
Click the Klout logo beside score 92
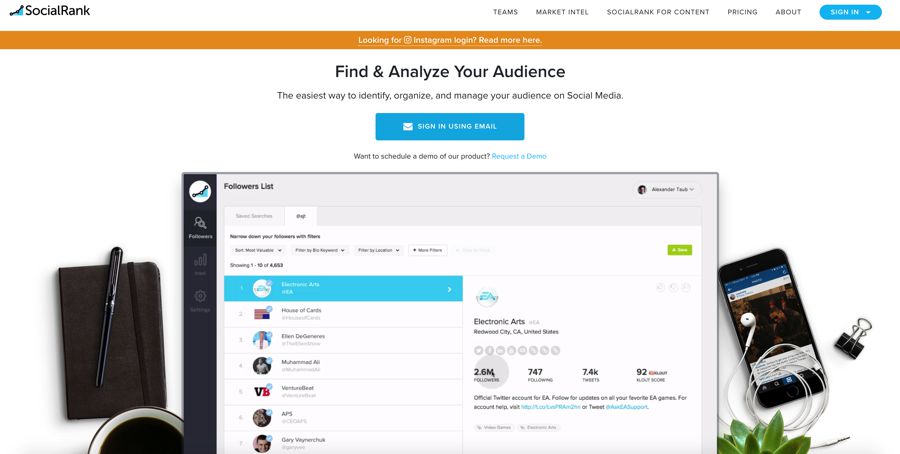658,373
